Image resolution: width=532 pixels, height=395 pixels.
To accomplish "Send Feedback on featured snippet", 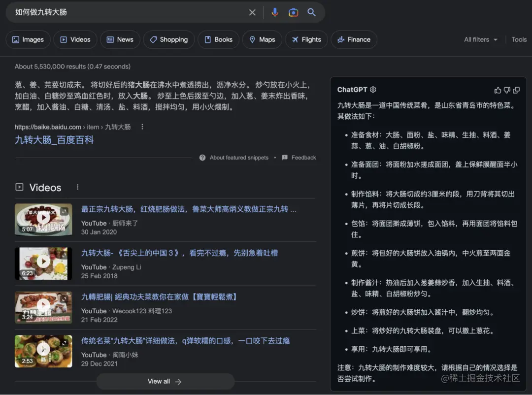I will click(299, 158).
